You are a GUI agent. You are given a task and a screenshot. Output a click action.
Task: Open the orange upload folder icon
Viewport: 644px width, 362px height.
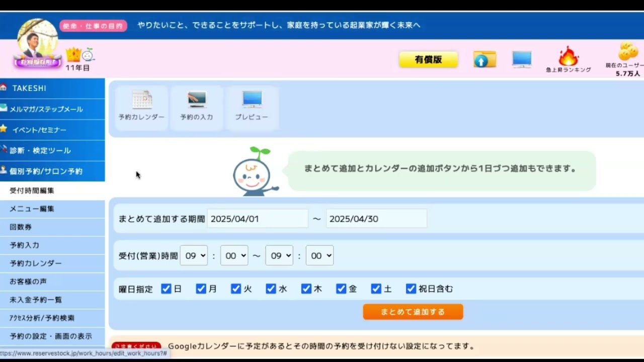[x=484, y=59]
